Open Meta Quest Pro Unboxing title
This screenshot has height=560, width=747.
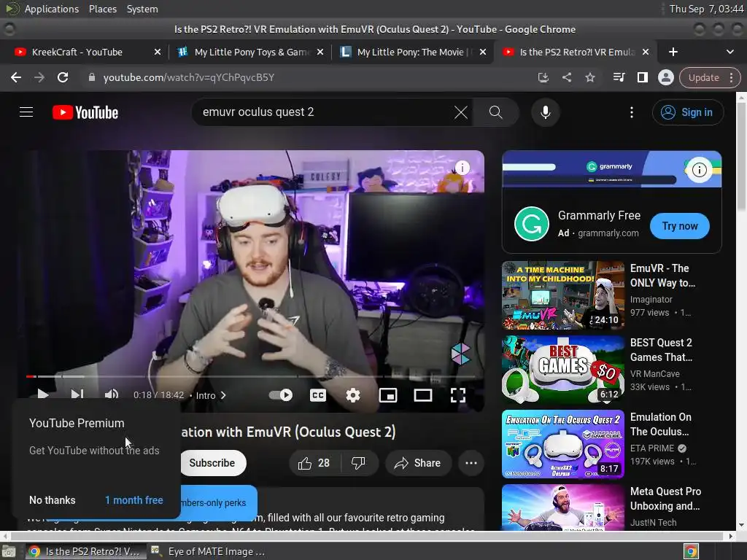click(x=665, y=499)
